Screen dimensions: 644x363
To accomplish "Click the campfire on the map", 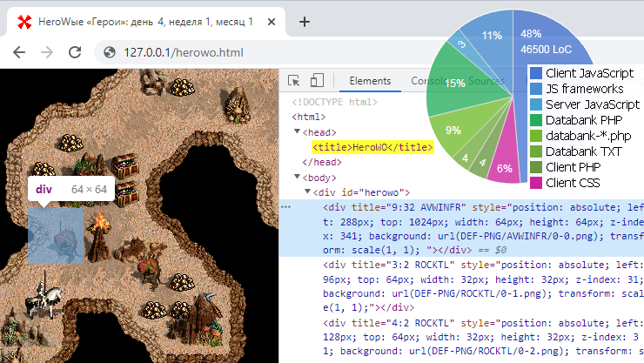I will coord(98,236).
